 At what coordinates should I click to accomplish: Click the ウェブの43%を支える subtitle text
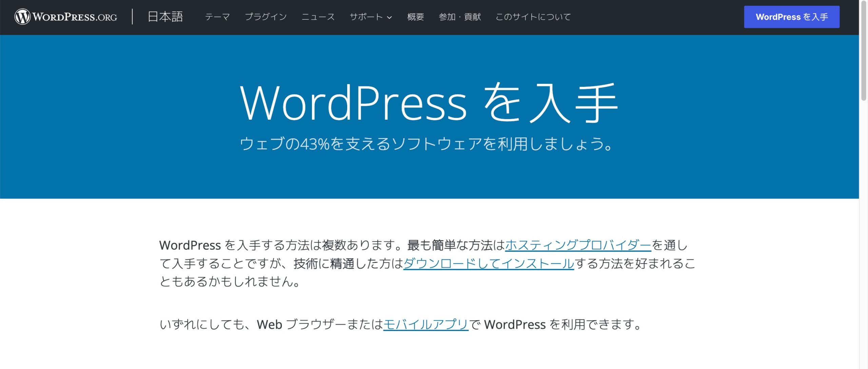(426, 143)
